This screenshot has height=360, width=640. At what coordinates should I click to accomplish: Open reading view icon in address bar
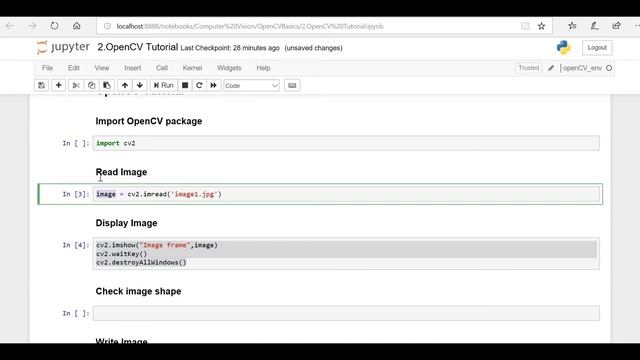coord(525,26)
